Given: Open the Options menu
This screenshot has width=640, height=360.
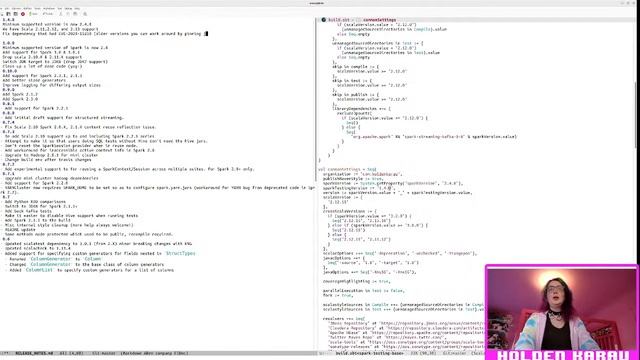Looking at the screenshot, I should 16,9.
